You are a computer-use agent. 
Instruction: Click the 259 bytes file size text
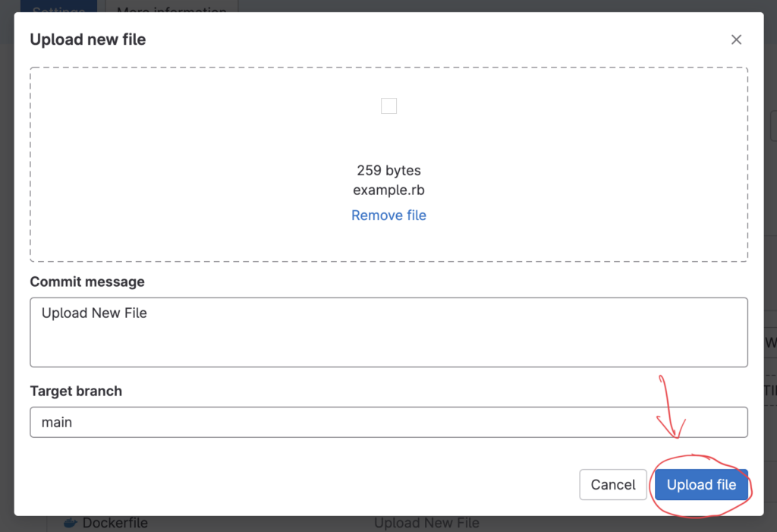click(x=388, y=170)
